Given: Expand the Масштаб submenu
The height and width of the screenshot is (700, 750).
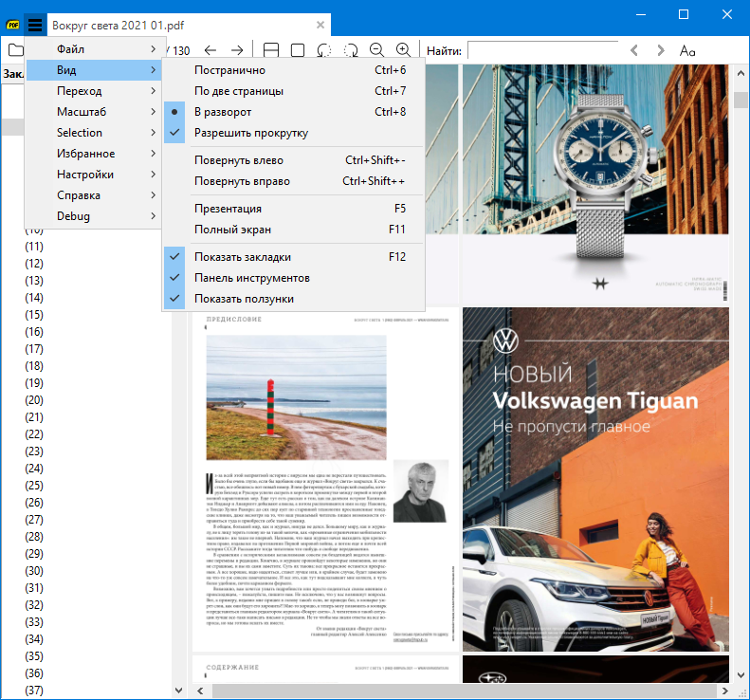Looking at the screenshot, I should click(93, 112).
